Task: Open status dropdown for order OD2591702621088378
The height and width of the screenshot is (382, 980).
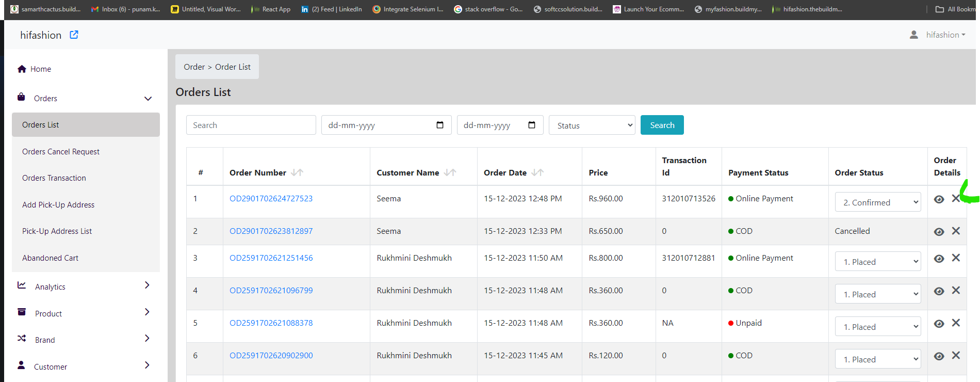Action: [x=878, y=326]
